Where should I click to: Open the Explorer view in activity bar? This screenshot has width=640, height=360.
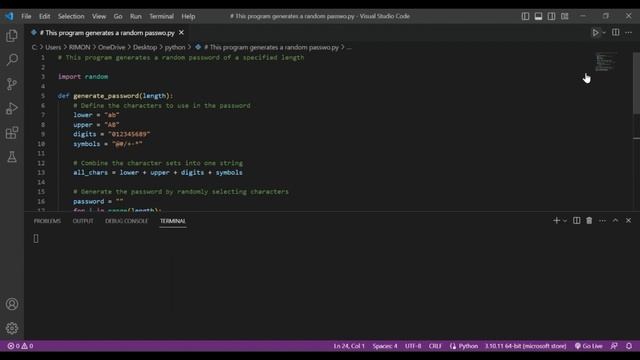point(12,36)
